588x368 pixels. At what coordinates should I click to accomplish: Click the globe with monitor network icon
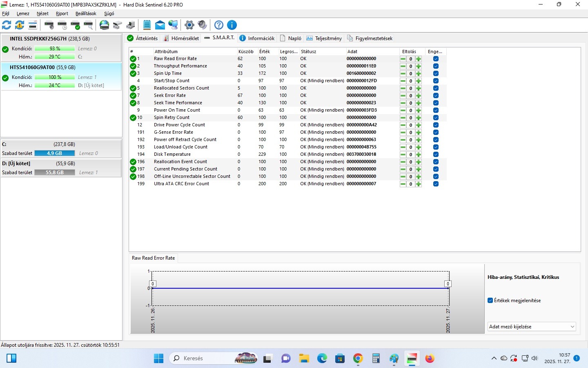173,25
